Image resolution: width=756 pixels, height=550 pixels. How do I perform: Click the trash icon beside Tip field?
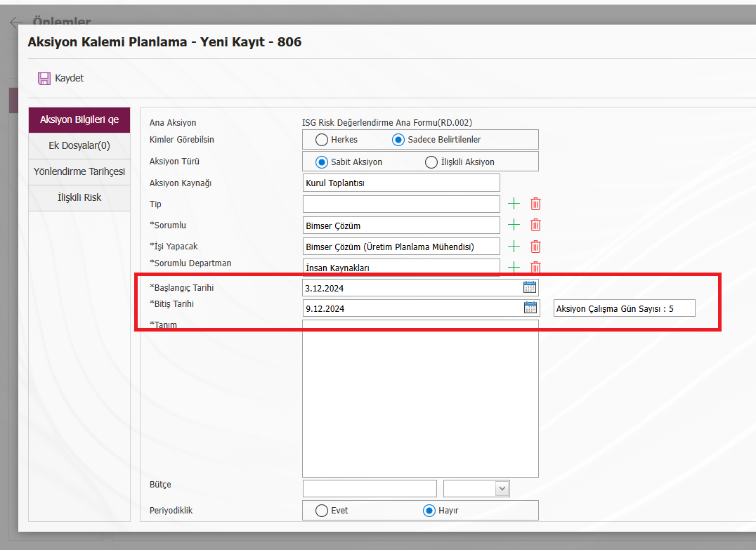point(535,204)
